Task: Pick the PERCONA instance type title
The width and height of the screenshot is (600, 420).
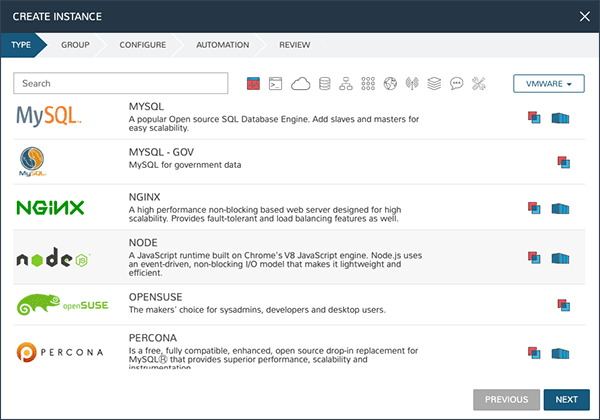Action: click(153, 338)
